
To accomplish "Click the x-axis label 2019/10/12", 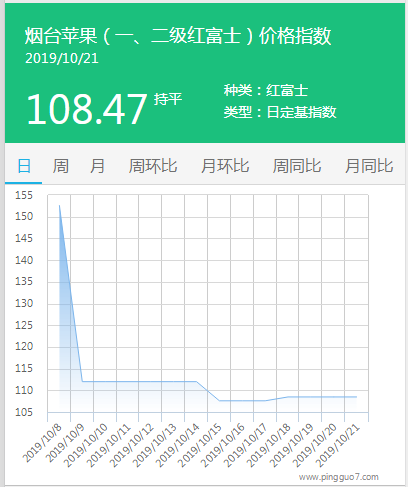I will (x=132, y=445).
